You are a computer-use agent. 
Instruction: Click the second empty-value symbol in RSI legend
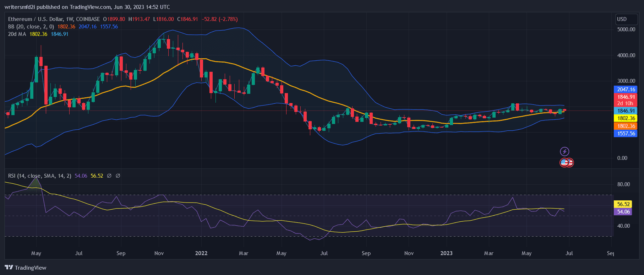[118, 176]
